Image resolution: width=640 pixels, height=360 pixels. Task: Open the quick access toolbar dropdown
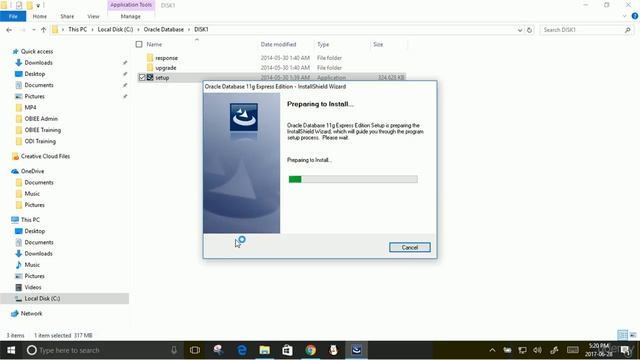coord(38,6)
